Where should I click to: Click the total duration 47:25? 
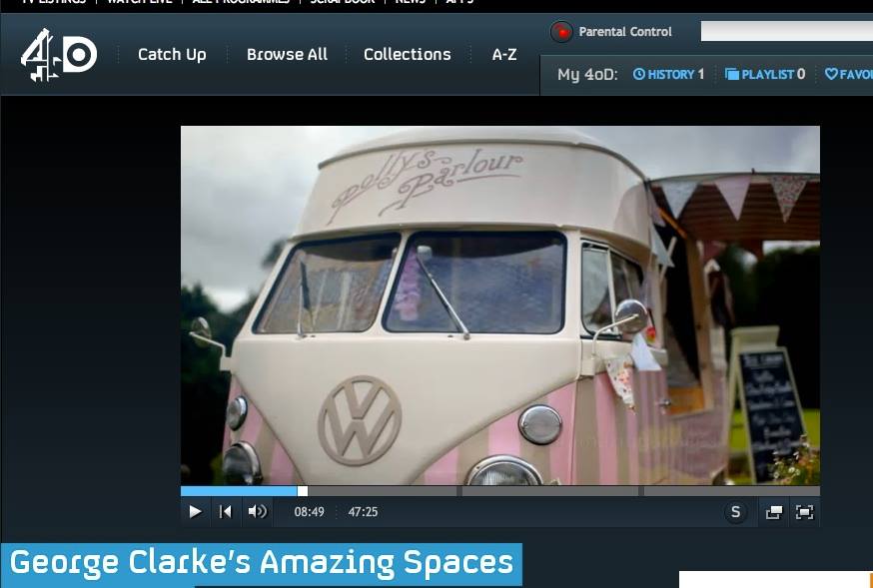(363, 512)
